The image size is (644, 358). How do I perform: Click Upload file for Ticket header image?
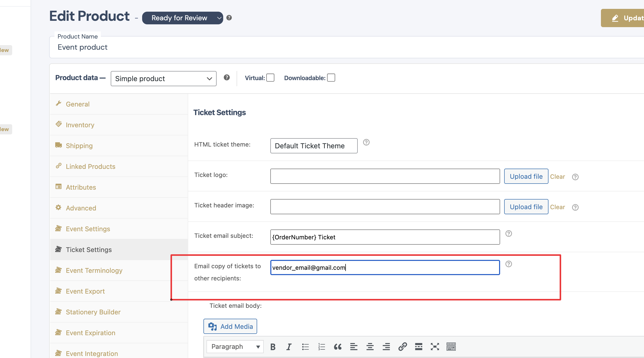click(x=526, y=207)
